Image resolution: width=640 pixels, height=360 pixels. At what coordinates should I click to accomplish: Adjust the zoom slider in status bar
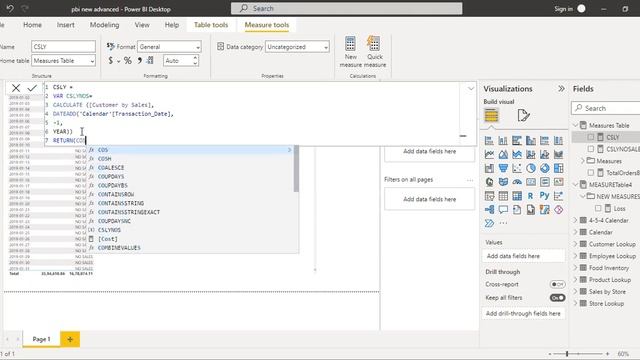click(567, 354)
